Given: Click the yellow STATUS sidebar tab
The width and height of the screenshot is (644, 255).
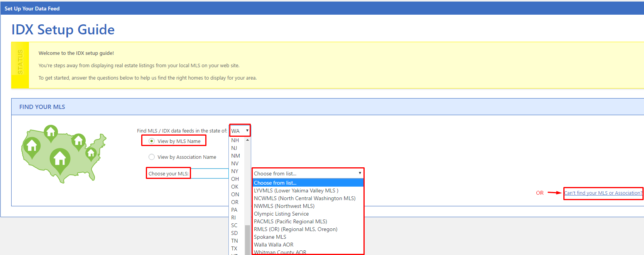Looking at the screenshot, I should coord(20,65).
